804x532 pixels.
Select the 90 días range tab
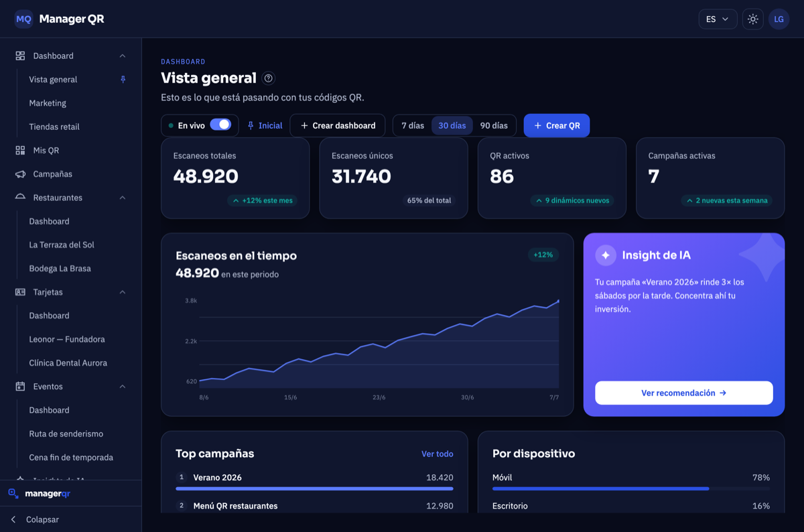494,125
